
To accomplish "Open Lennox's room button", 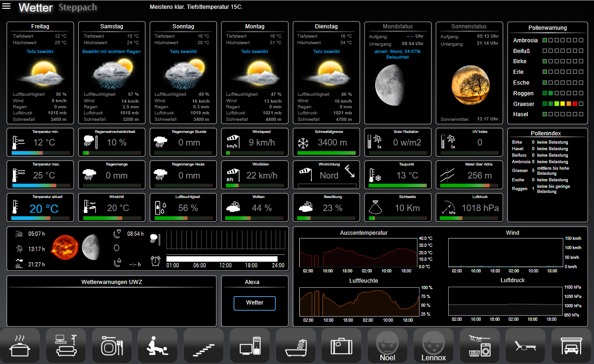I will tap(433, 345).
